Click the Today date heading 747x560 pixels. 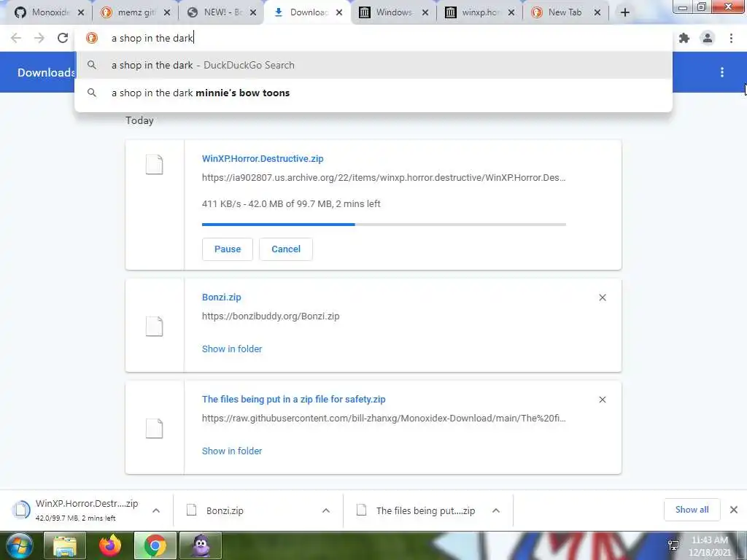[x=139, y=120]
